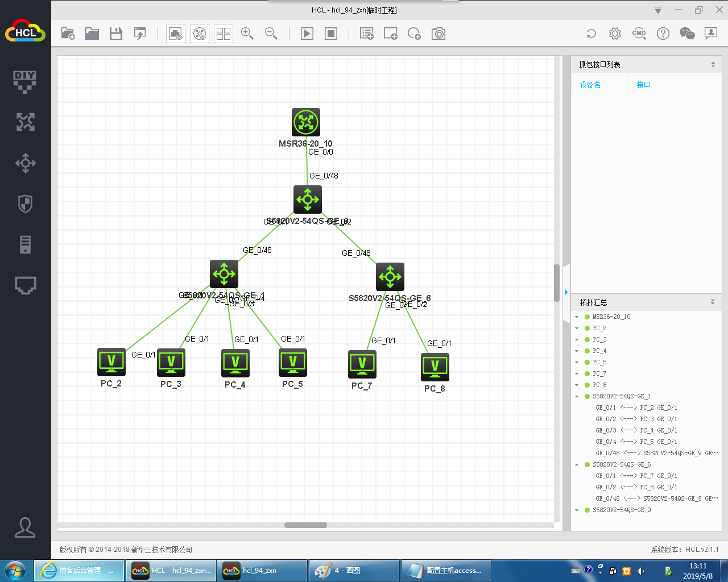
Task: Expand PC_5 in topology summary
Action: coord(577,363)
